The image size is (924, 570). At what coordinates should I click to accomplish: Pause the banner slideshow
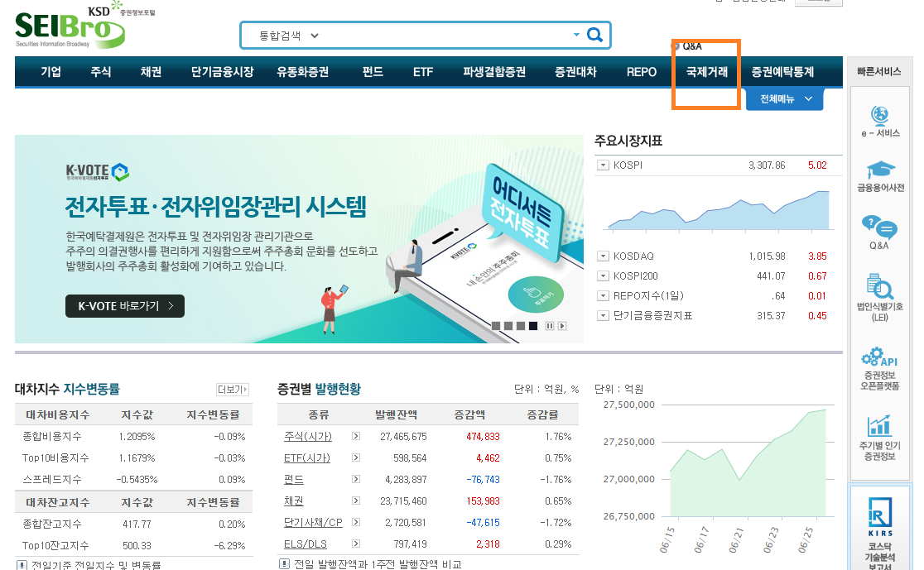coord(549,326)
